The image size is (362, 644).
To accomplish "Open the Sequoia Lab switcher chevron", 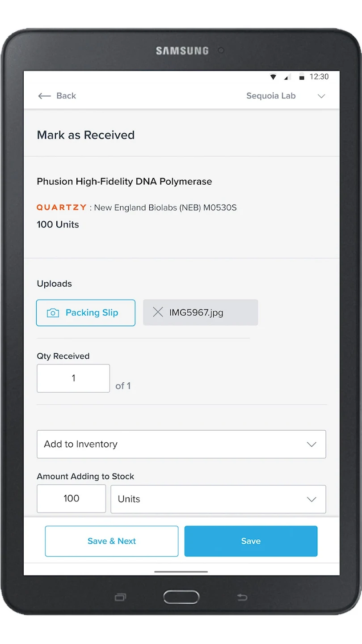I will pos(321,96).
